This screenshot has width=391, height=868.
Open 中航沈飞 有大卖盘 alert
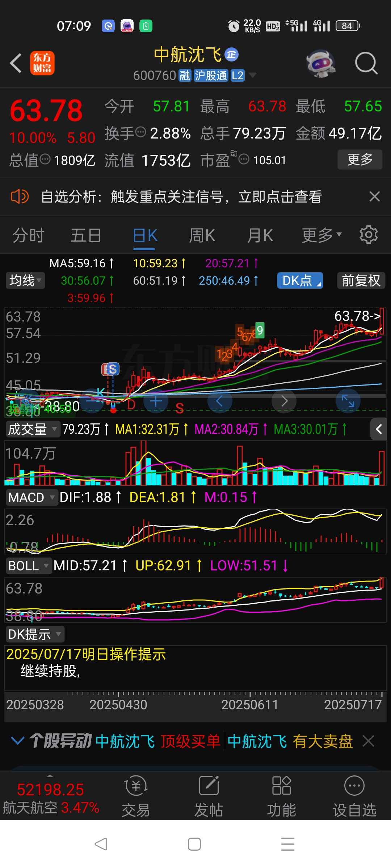point(290,741)
